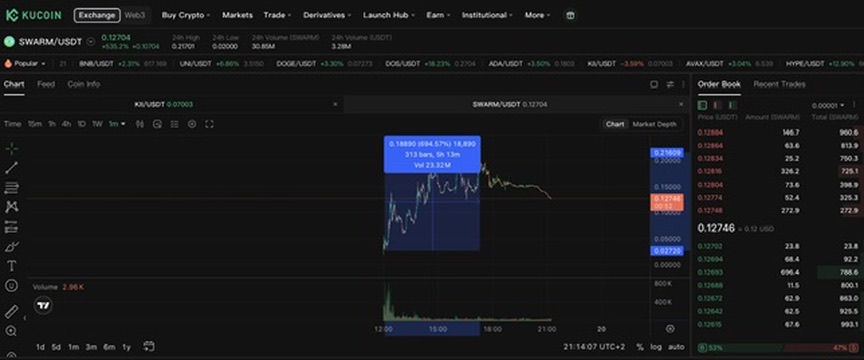Open the Popular category dropdown
Image resolution: width=864 pixels, height=360 pixels.
[25, 64]
